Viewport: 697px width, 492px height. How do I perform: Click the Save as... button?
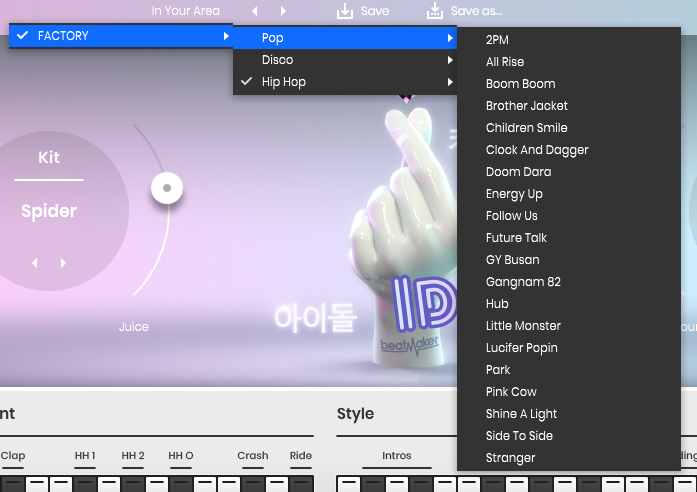(464, 11)
